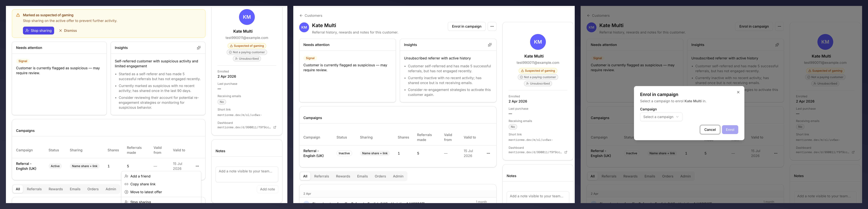Open Admin tab in left screenshot
868x209 pixels.
click(x=111, y=189)
